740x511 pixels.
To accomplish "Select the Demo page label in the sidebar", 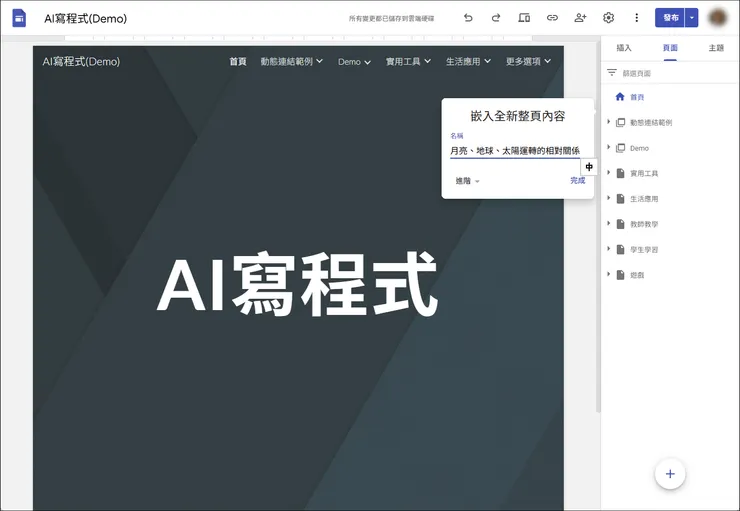I will point(639,148).
